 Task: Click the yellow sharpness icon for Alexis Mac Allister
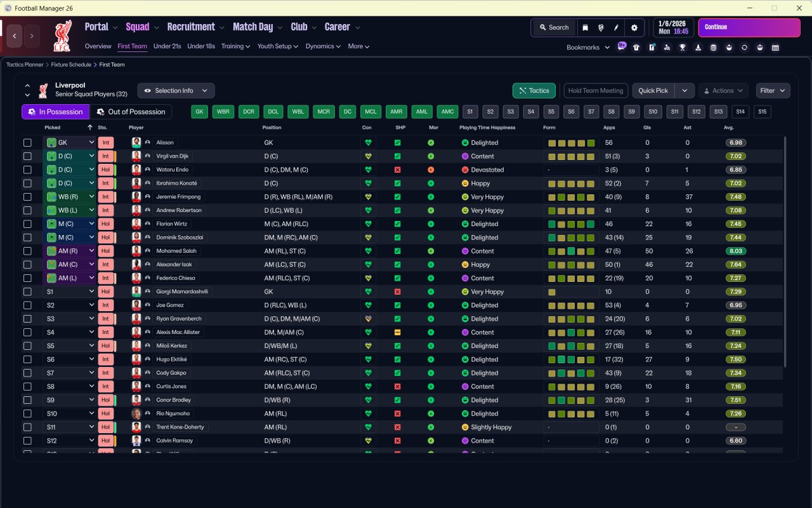[397, 332]
